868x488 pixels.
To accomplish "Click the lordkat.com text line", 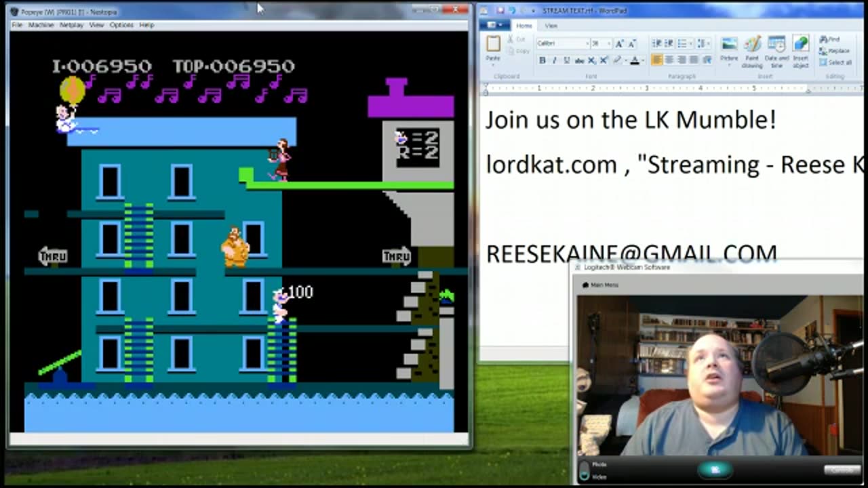I will tap(675, 165).
